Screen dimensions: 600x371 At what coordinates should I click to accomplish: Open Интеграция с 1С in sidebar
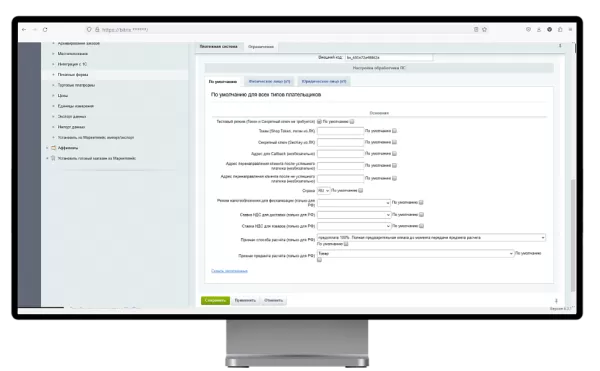tap(72, 64)
